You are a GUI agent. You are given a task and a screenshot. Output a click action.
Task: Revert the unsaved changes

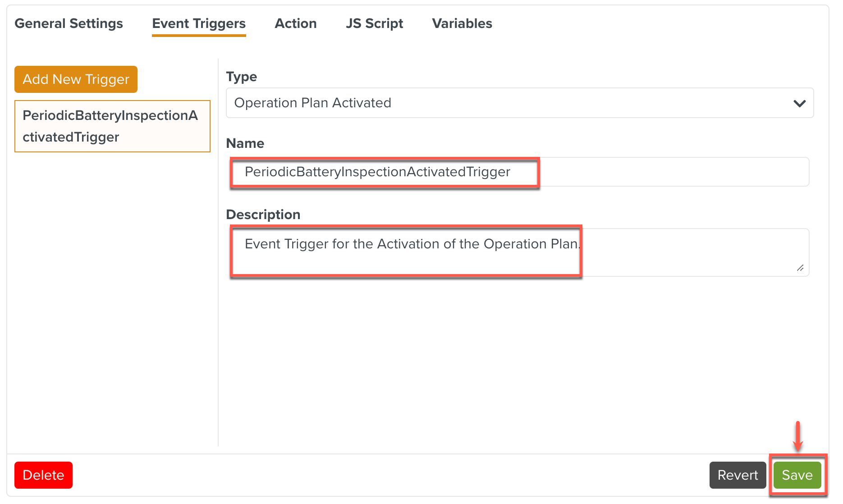point(738,475)
